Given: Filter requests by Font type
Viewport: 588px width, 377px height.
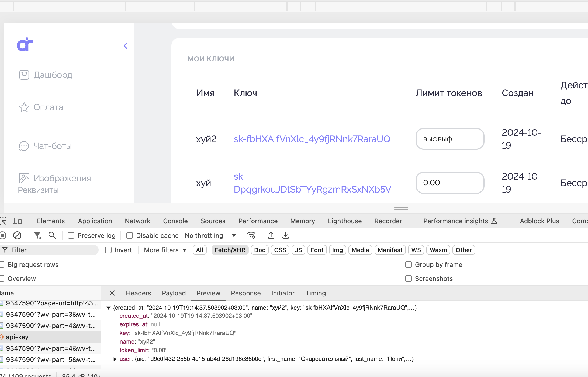Looking at the screenshot, I should 317,250.
